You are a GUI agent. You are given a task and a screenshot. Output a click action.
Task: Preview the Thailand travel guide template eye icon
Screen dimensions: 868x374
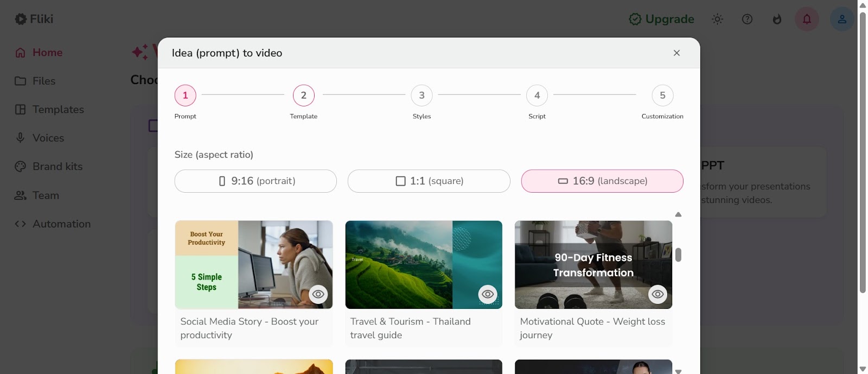pyautogui.click(x=488, y=294)
